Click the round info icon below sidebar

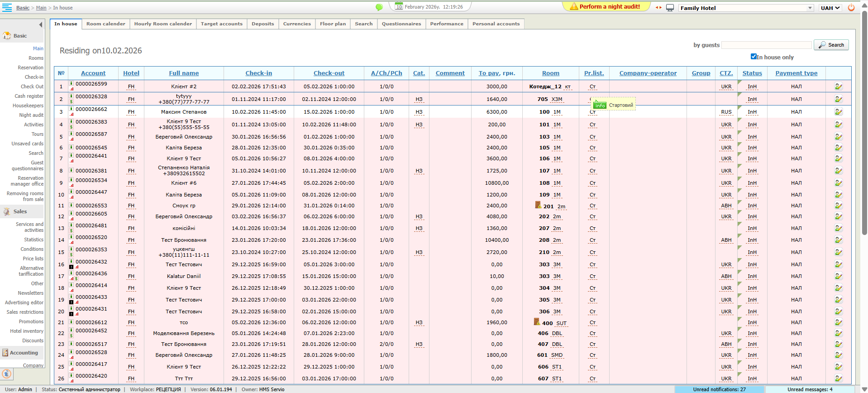6,374
